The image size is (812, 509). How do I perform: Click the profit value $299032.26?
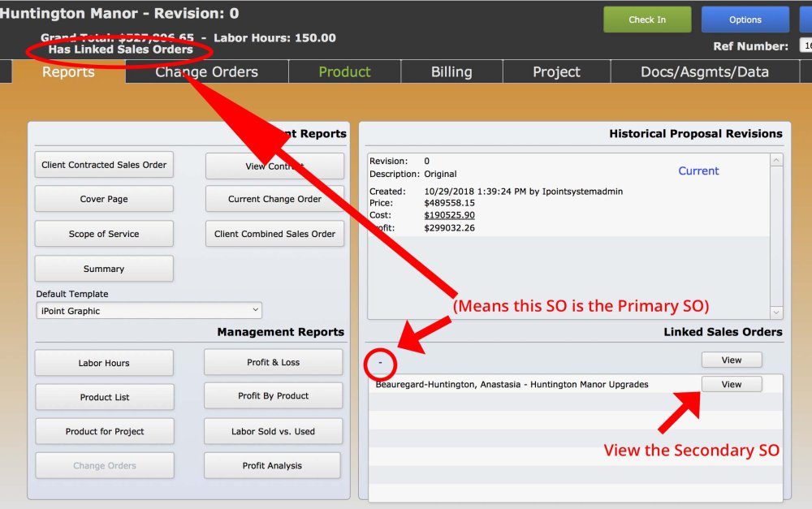pos(449,228)
